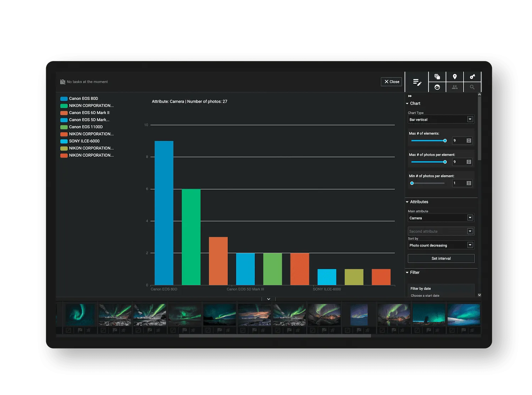Image resolution: width=532 pixels, height=395 pixels.
Task: Click 'Canon EOS 1100D' legend entry
Action: pyautogui.click(x=82, y=127)
